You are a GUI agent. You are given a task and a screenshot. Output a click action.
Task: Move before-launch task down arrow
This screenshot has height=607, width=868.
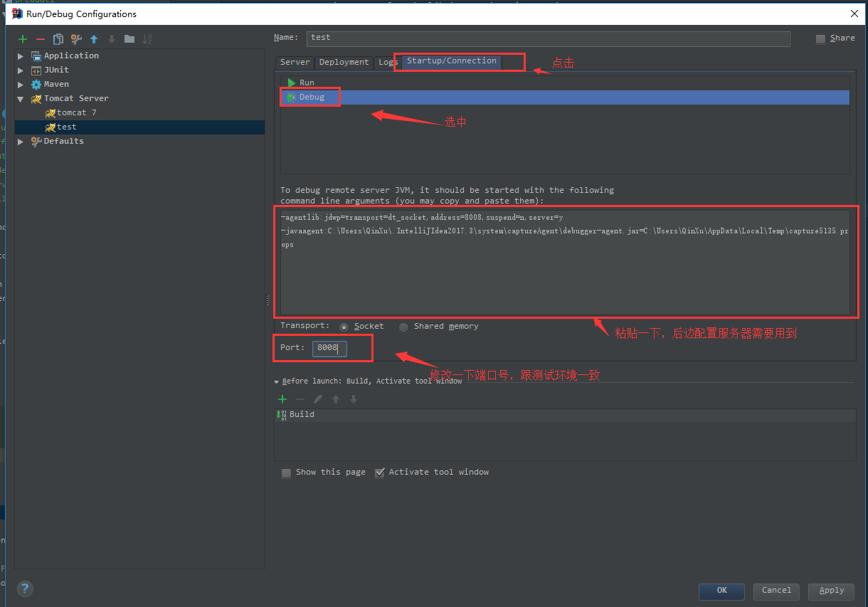click(354, 399)
